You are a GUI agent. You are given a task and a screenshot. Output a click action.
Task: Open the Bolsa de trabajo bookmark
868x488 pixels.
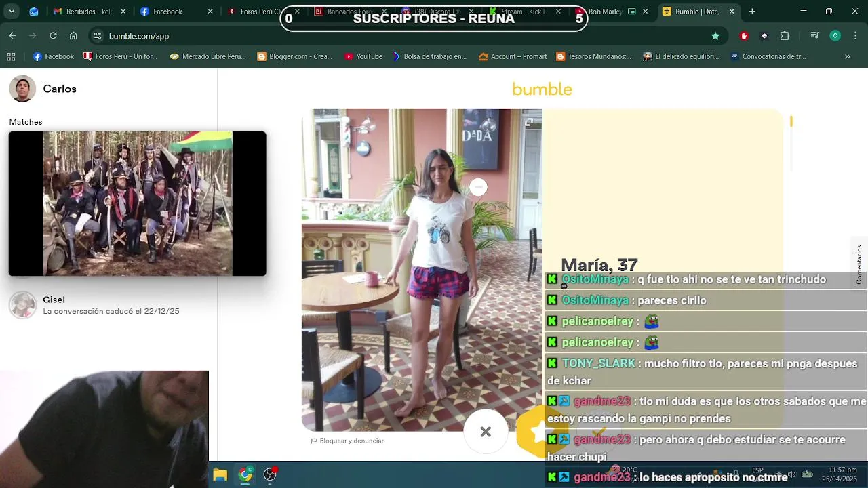(x=429, y=56)
